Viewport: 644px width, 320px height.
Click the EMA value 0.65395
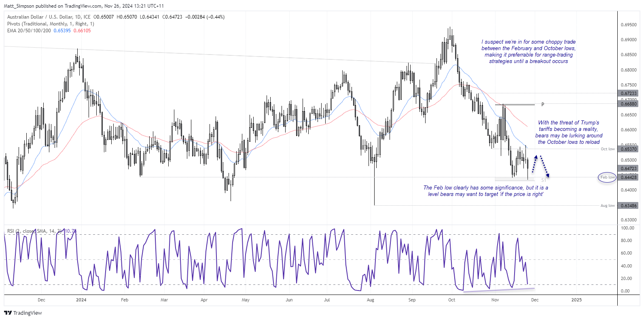(x=62, y=31)
